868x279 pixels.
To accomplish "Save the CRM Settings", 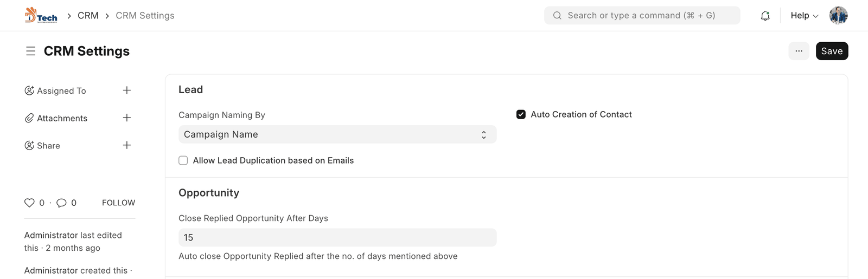I will (x=832, y=51).
